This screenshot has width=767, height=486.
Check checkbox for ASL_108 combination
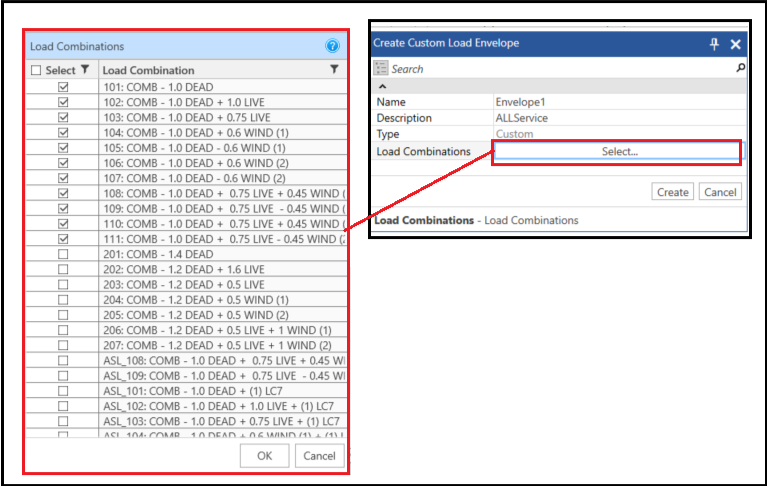point(63,360)
